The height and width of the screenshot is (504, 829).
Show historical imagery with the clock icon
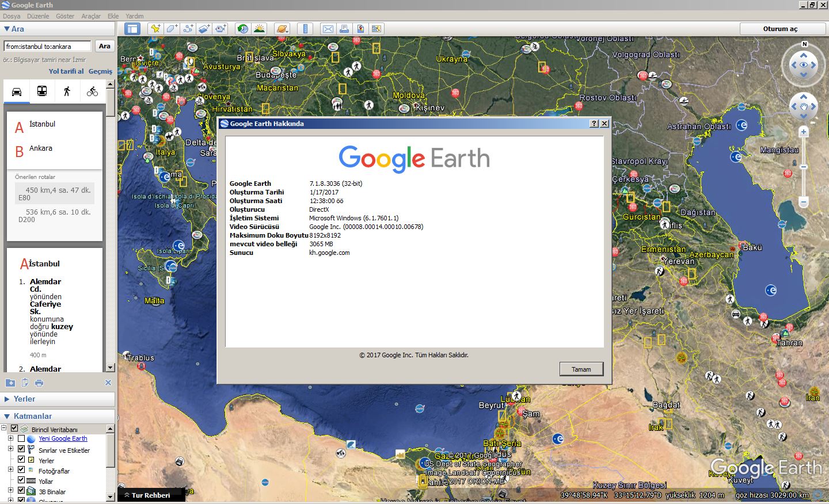pyautogui.click(x=243, y=29)
